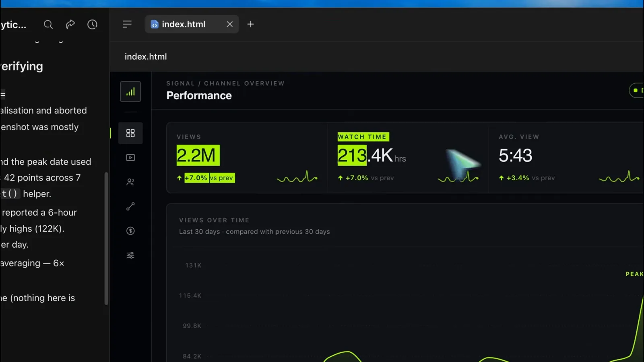The image size is (644, 362).
Task: Click the 'ly highs (122K).' text line
Action: [32, 229]
